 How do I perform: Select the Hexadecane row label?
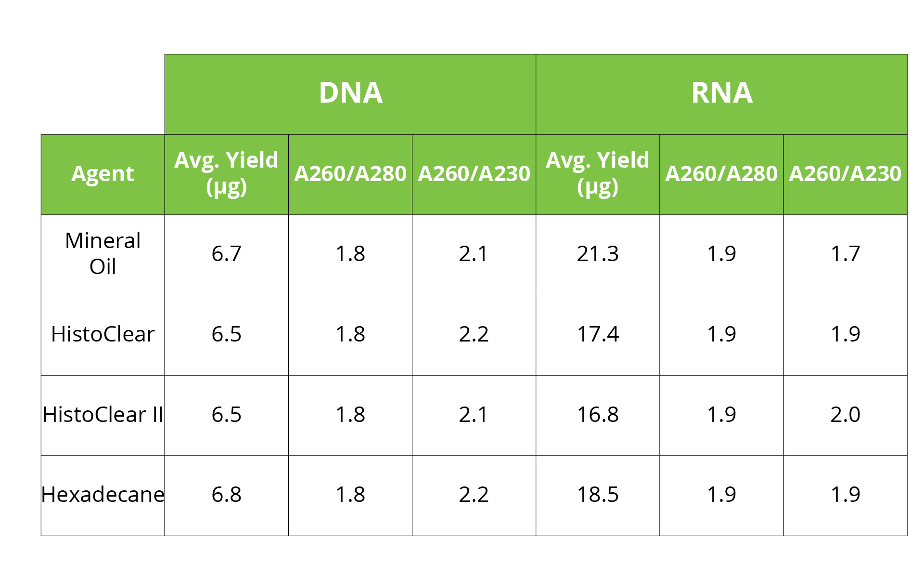103,495
